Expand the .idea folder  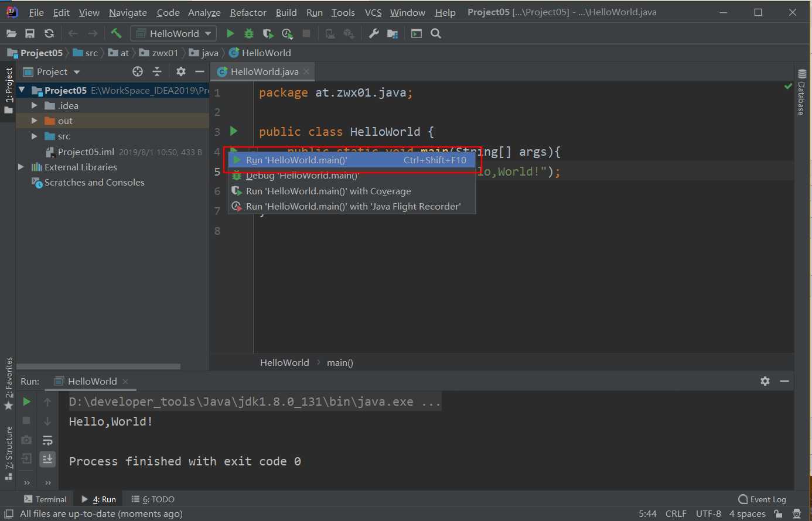pyautogui.click(x=34, y=105)
